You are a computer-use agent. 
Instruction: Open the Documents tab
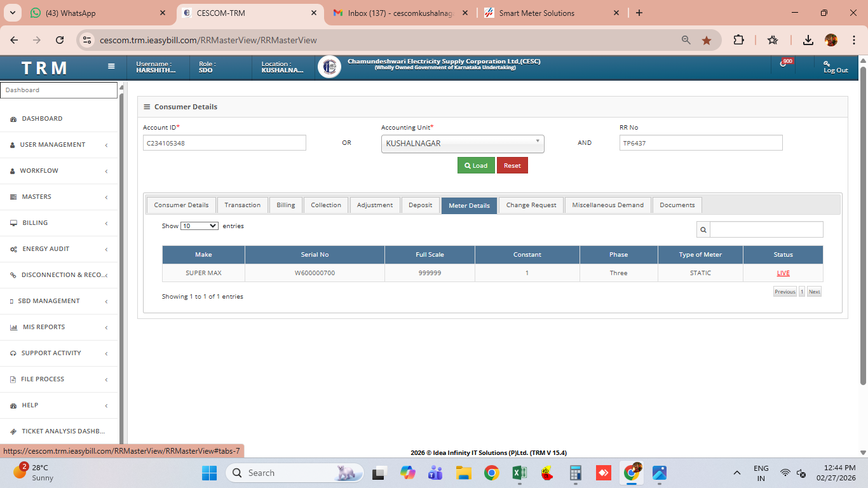(677, 205)
